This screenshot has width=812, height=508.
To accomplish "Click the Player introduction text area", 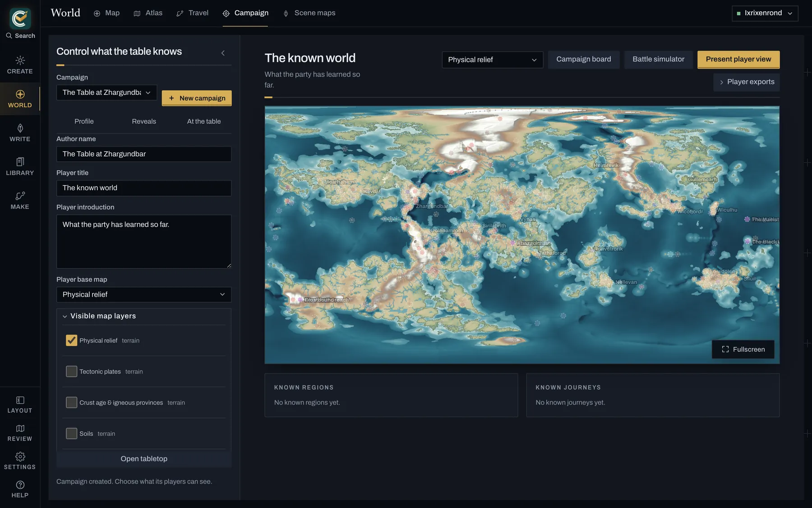I will pyautogui.click(x=144, y=242).
